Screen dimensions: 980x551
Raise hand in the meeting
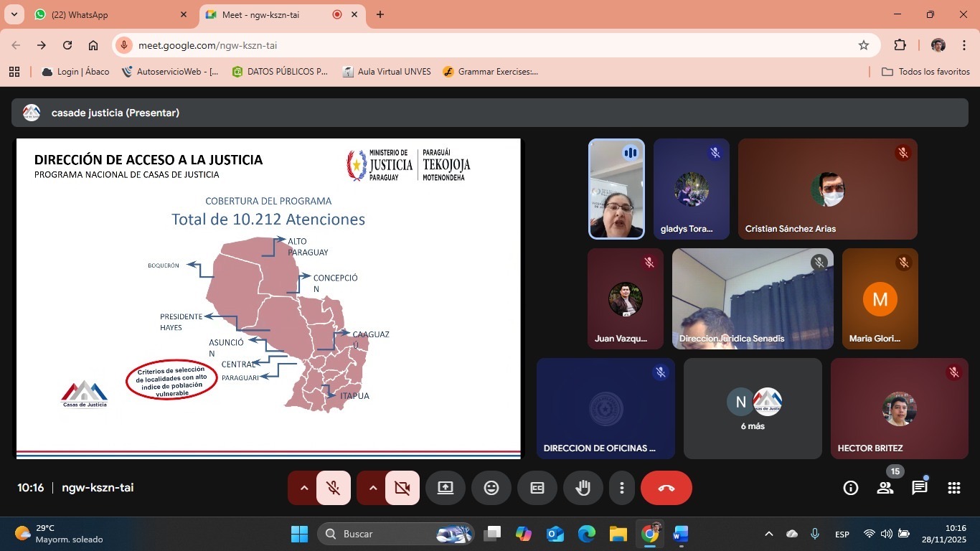583,488
